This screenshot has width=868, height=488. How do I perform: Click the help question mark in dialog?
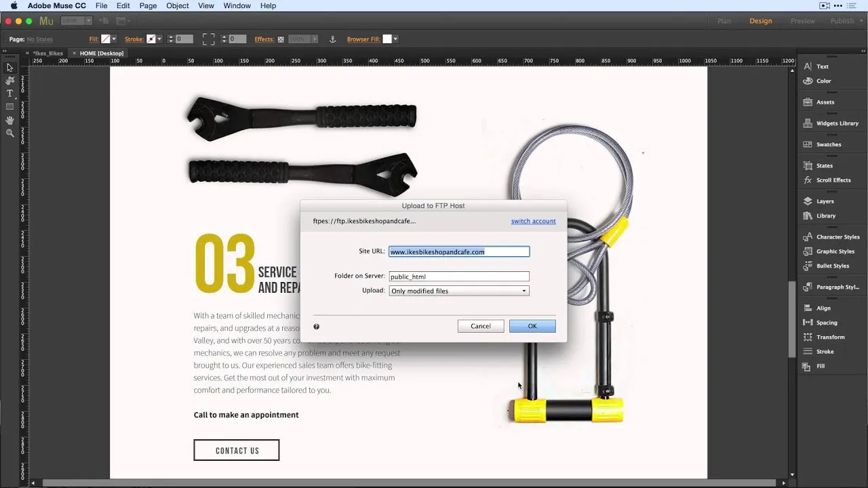(x=317, y=327)
